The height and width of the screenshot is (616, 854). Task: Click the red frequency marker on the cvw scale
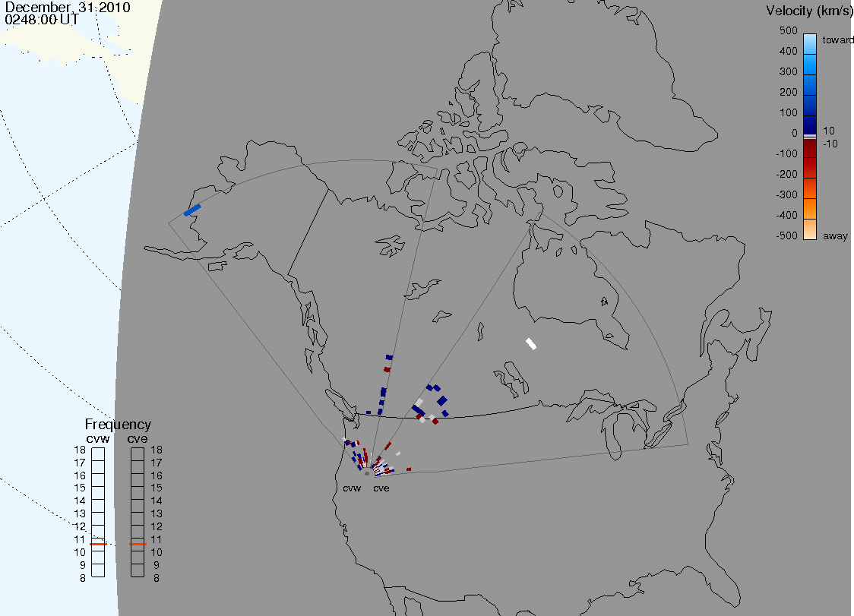tap(98, 544)
